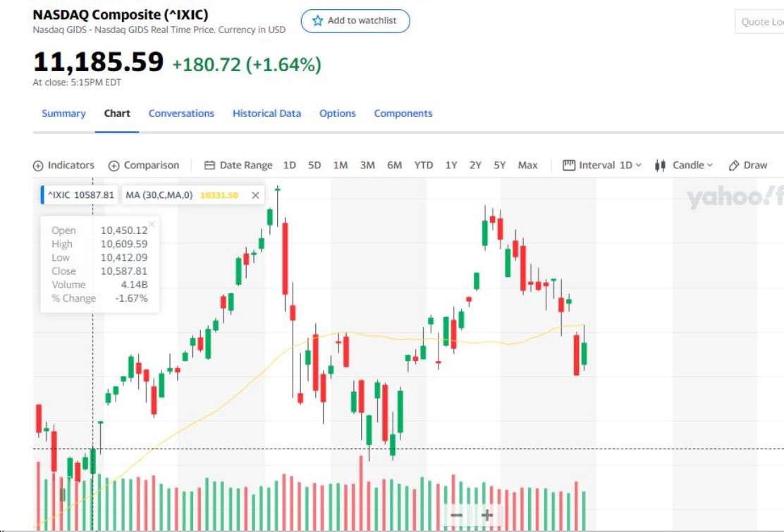Select the Chart tab

coord(117,113)
